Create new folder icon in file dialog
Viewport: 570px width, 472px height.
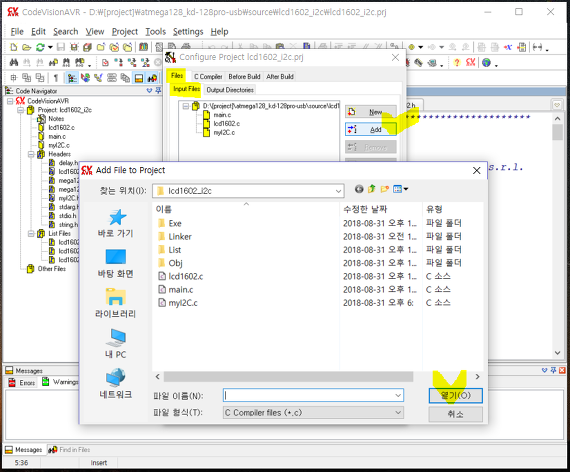385,189
